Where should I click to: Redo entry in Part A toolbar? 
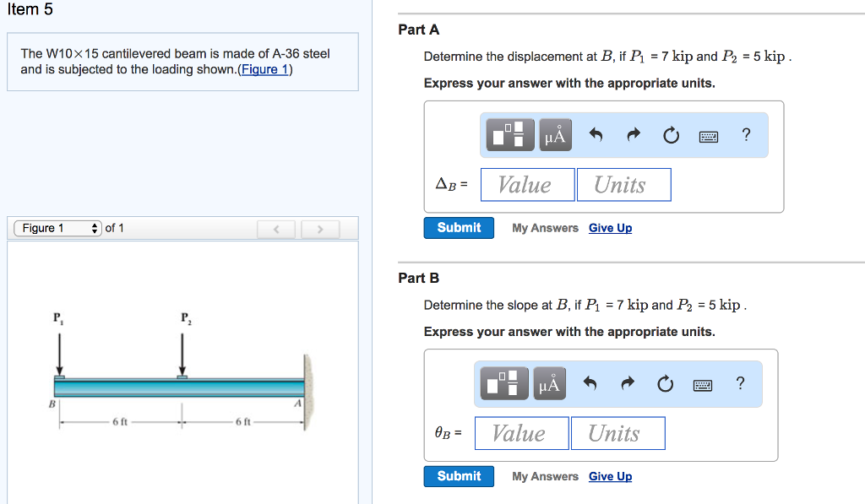[634, 134]
